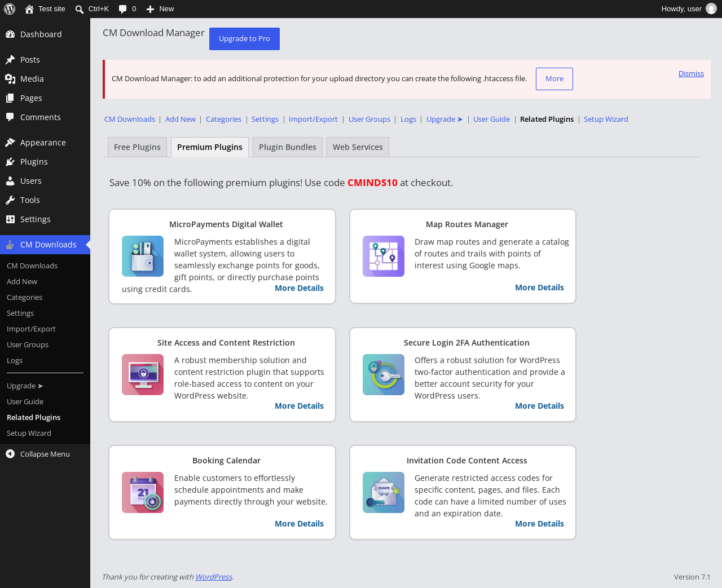Open sidebar submenu item User Groups
This screenshot has height=588, width=722.
point(45,344)
